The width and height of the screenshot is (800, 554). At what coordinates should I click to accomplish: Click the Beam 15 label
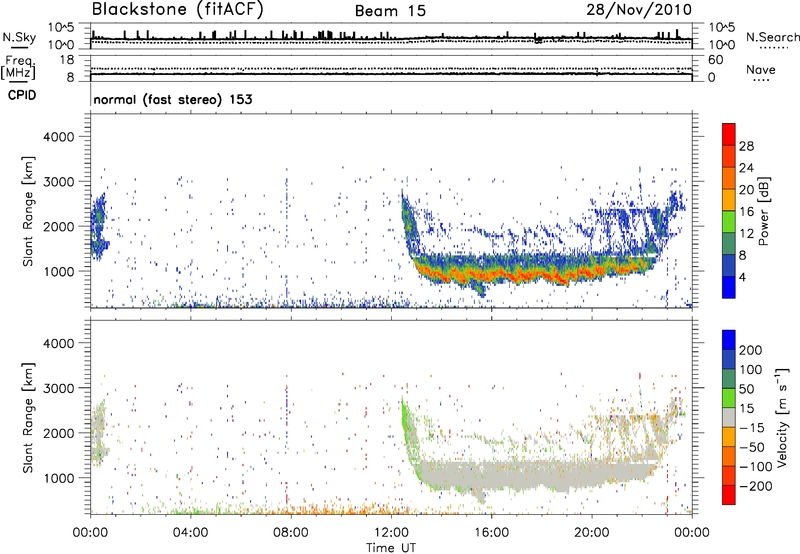coord(390,11)
